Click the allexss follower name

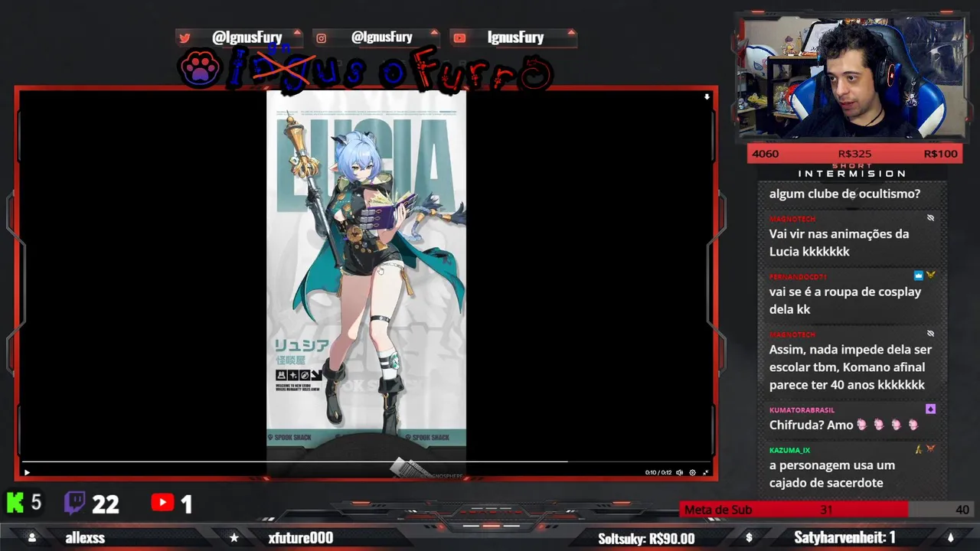pos(85,538)
